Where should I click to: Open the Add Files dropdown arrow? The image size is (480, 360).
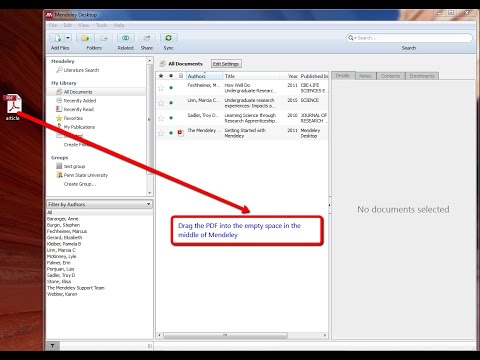pyautogui.click(x=68, y=38)
